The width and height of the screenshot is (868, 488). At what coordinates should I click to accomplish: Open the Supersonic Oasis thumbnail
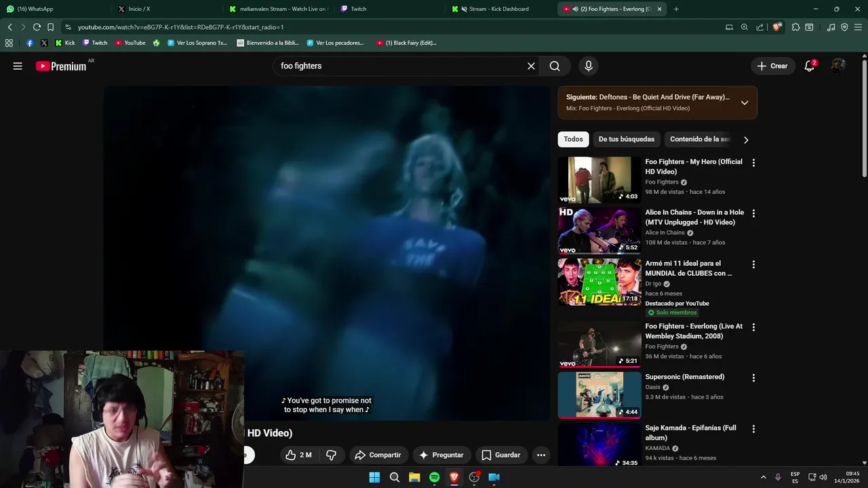click(x=599, y=394)
